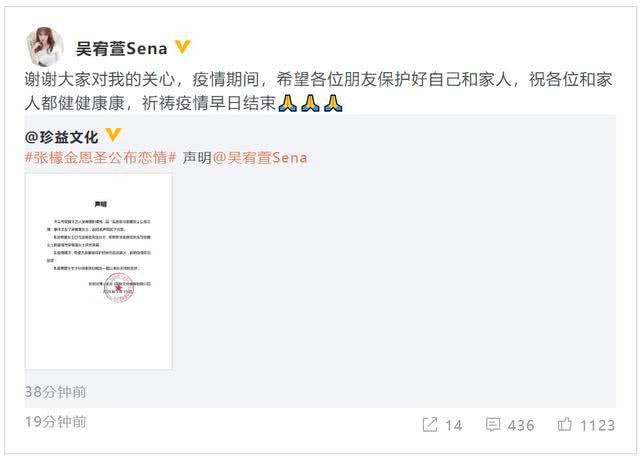Open 吴宥萱Sena's profile avatar
The width and height of the screenshot is (640, 459).
coord(44,47)
